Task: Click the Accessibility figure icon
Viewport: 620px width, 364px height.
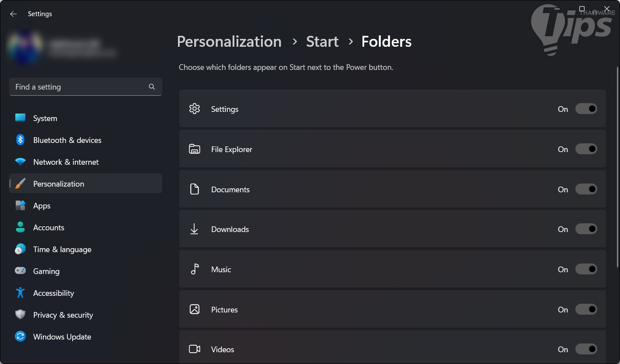Action: 20,293
